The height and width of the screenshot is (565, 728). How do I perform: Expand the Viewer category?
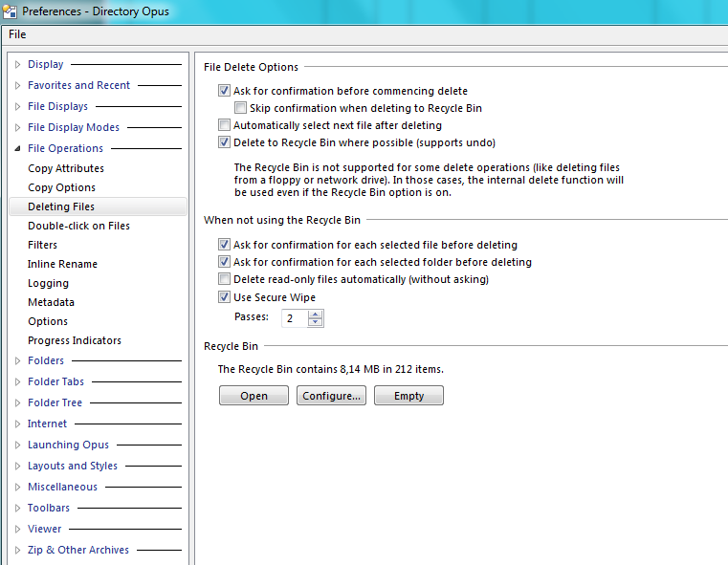(x=17, y=529)
